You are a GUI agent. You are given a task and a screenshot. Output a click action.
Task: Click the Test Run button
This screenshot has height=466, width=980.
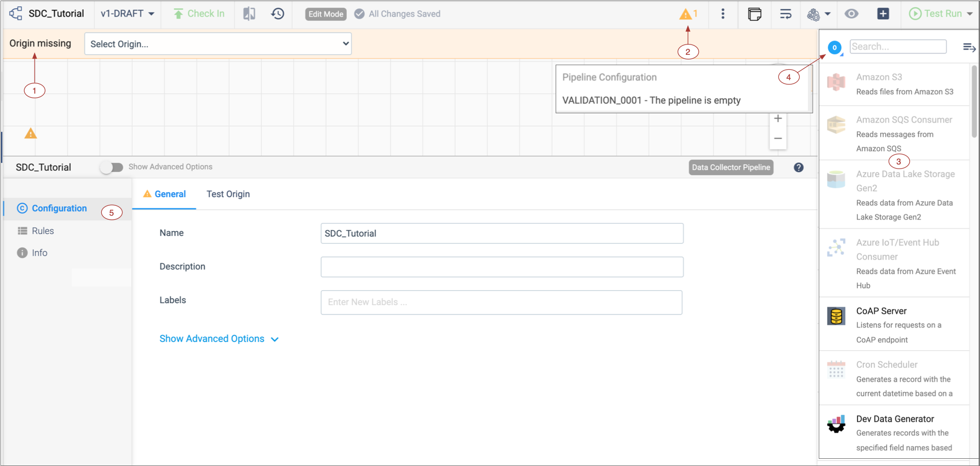tap(936, 14)
